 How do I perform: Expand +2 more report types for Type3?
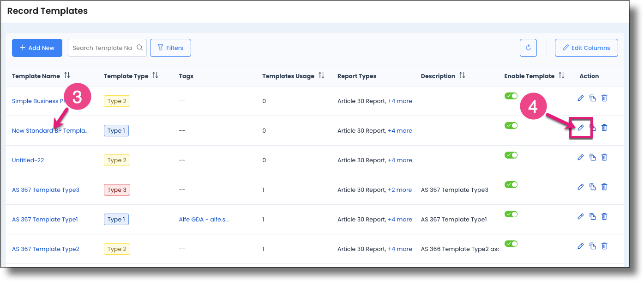point(400,190)
